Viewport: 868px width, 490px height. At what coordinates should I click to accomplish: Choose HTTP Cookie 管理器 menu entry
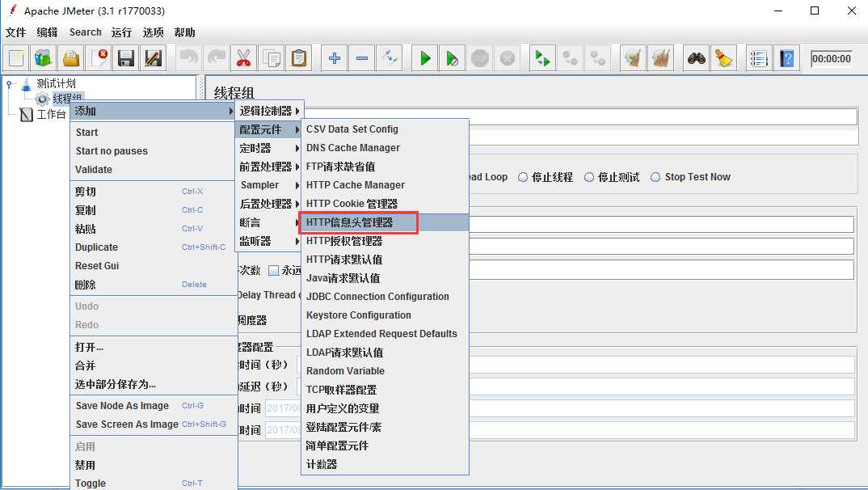[x=385, y=204]
